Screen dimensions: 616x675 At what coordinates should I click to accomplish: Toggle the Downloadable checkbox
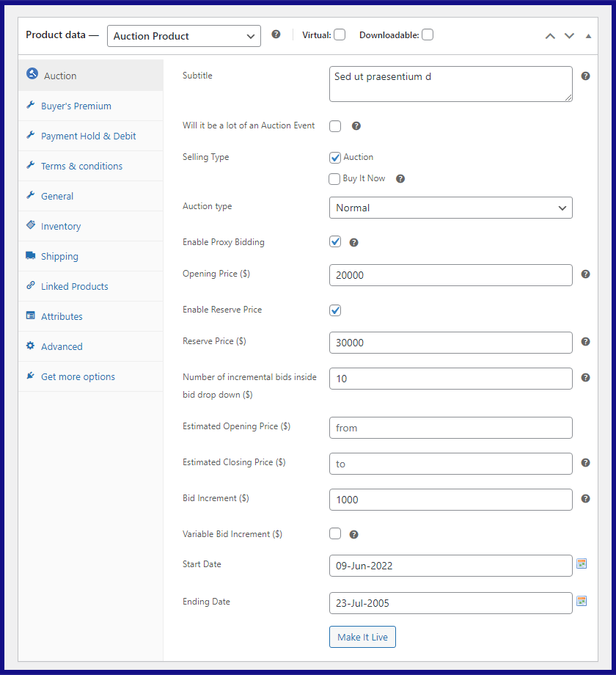pos(428,34)
